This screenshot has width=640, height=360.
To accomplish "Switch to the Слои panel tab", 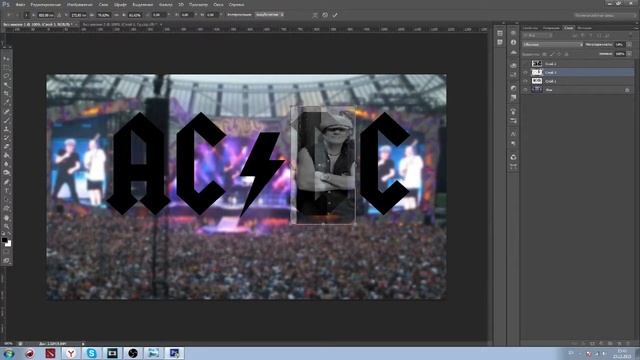I will click(569, 28).
